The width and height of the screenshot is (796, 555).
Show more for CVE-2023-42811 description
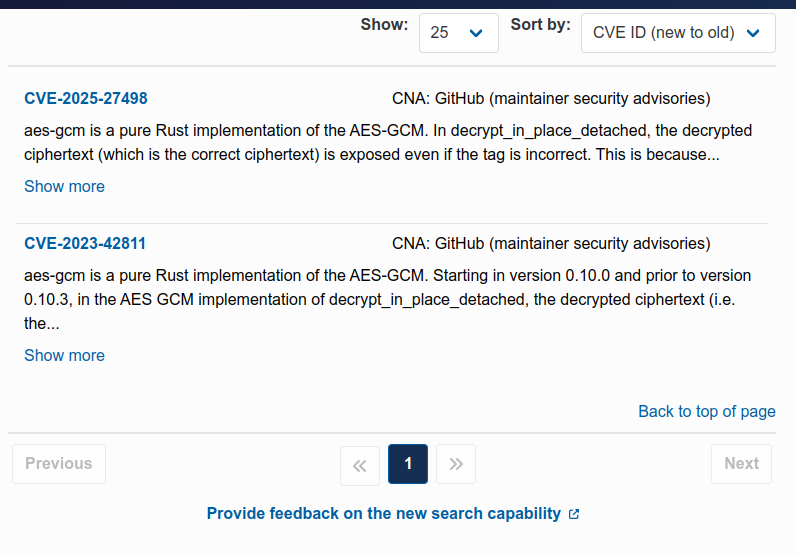coord(64,355)
